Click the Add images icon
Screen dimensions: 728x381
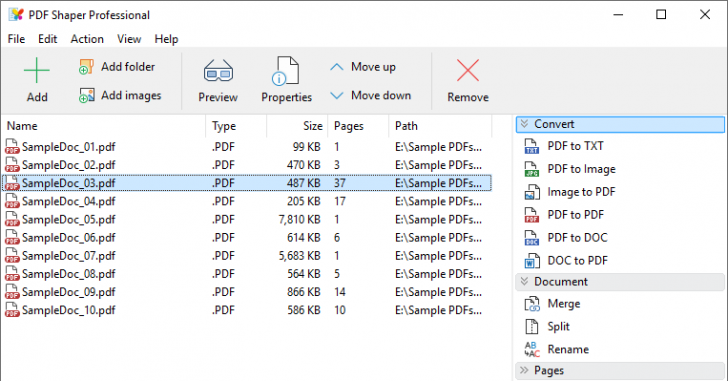(x=86, y=96)
